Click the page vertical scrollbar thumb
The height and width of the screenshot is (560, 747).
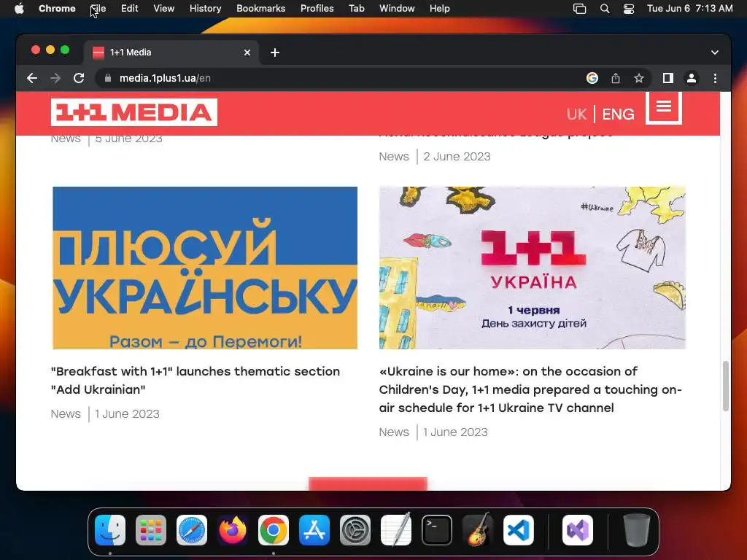tap(726, 386)
